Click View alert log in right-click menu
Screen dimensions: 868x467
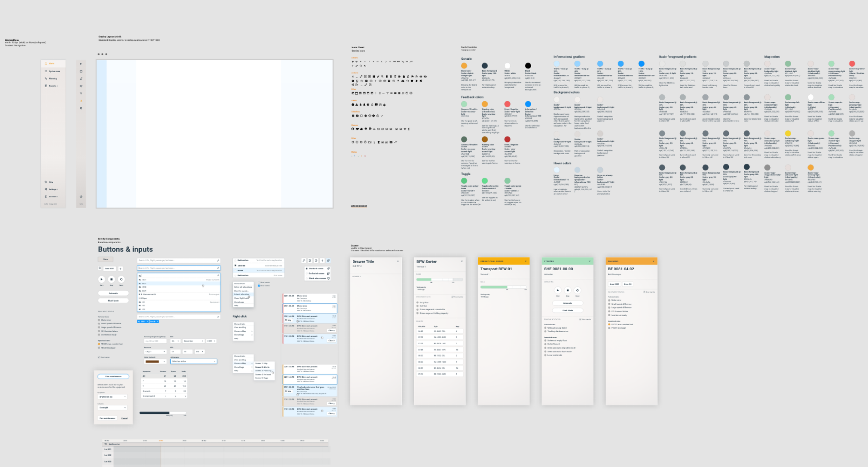(240, 327)
